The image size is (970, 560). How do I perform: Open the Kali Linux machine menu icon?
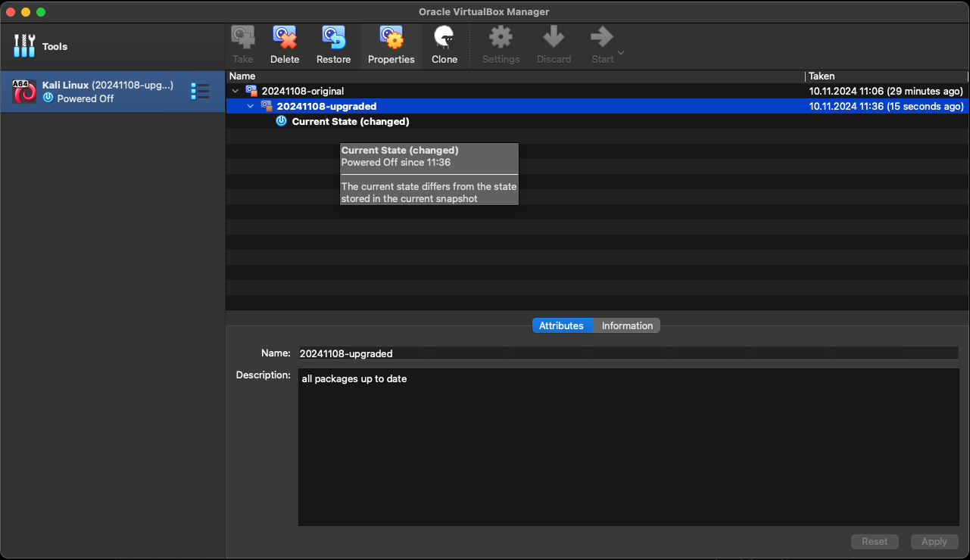click(x=200, y=92)
